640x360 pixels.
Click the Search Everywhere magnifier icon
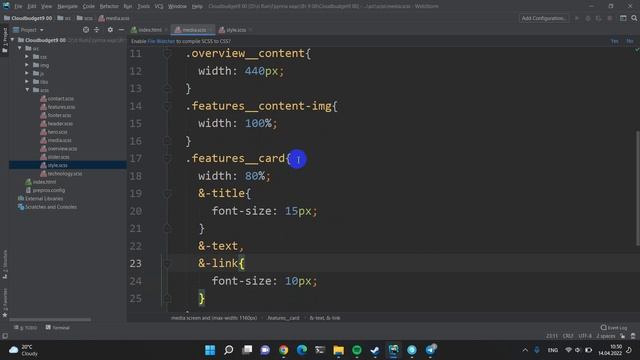tap(634, 18)
